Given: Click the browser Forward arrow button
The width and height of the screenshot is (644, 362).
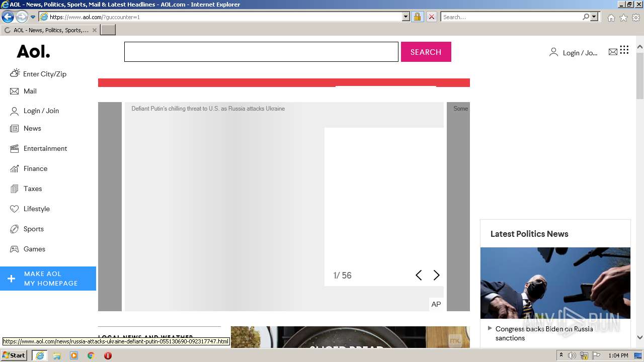Looking at the screenshot, I should tap(22, 17).
